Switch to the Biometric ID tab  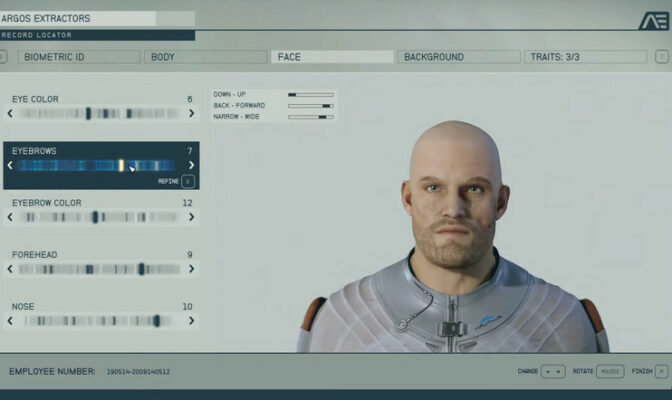[x=78, y=57]
